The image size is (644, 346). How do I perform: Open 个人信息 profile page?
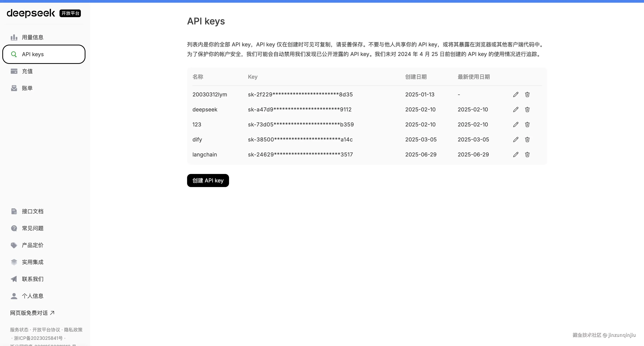point(33,296)
